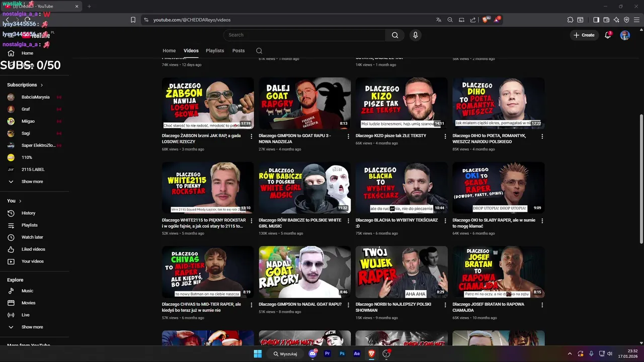Play the DALEJ GOAT RAPGRY thumbnail

point(305,103)
